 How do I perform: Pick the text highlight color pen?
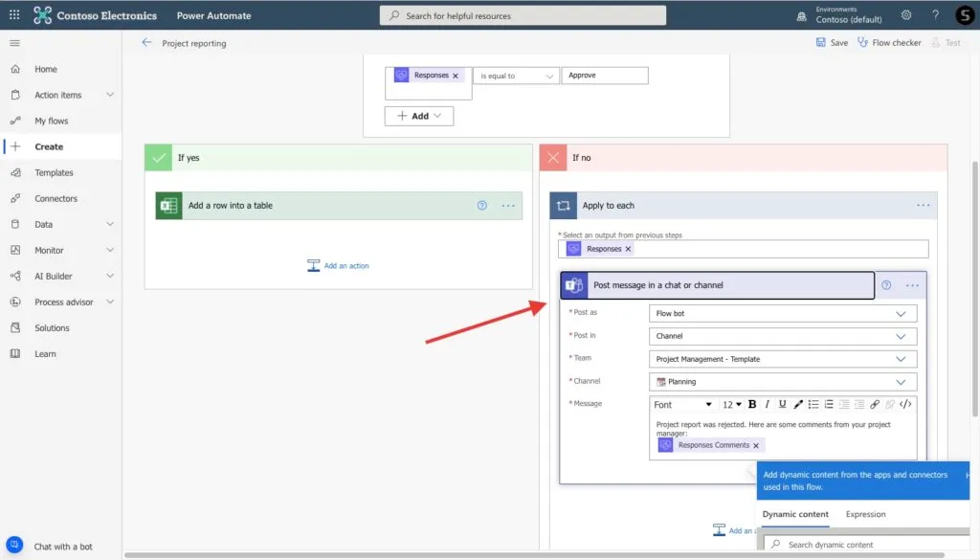(x=797, y=404)
